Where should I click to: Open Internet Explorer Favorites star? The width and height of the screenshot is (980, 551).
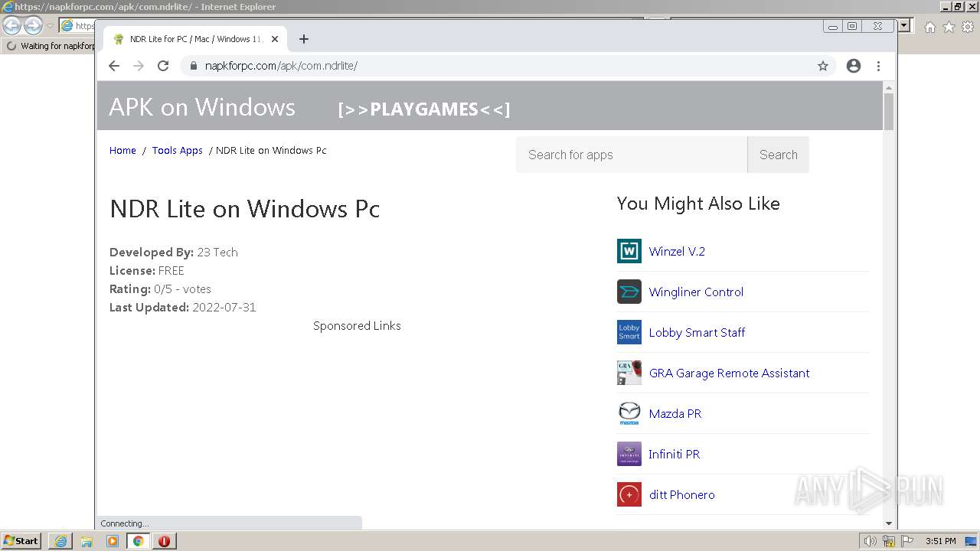click(x=949, y=27)
